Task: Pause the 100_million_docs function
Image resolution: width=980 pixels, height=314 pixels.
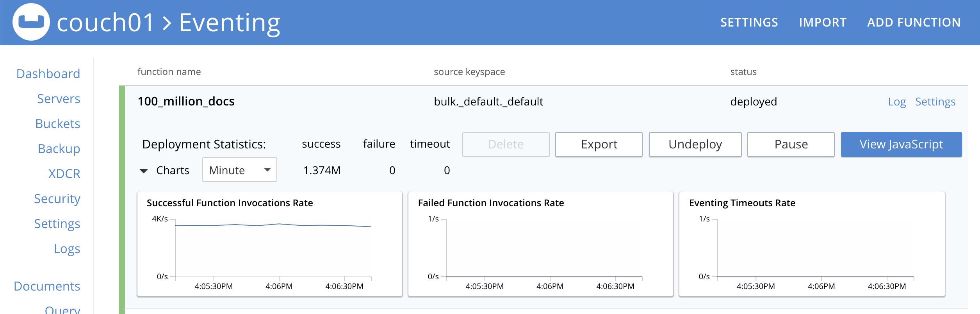Action: 791,144
